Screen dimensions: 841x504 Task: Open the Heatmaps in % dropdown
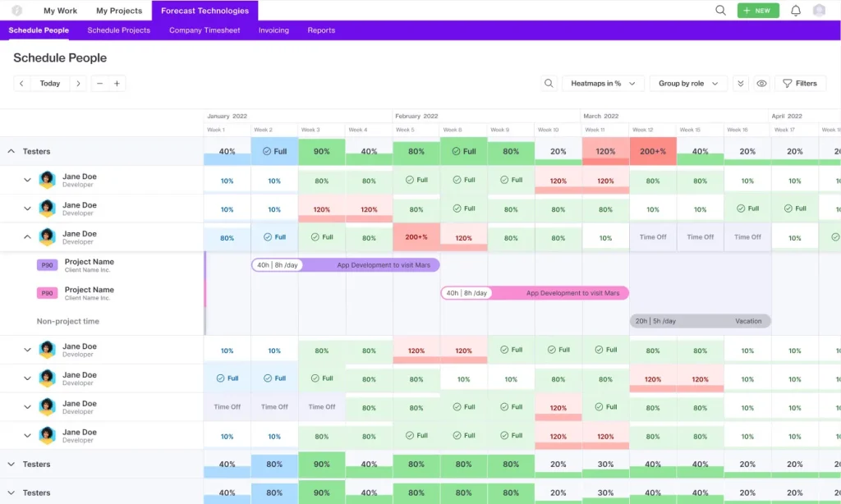(603, 84)
